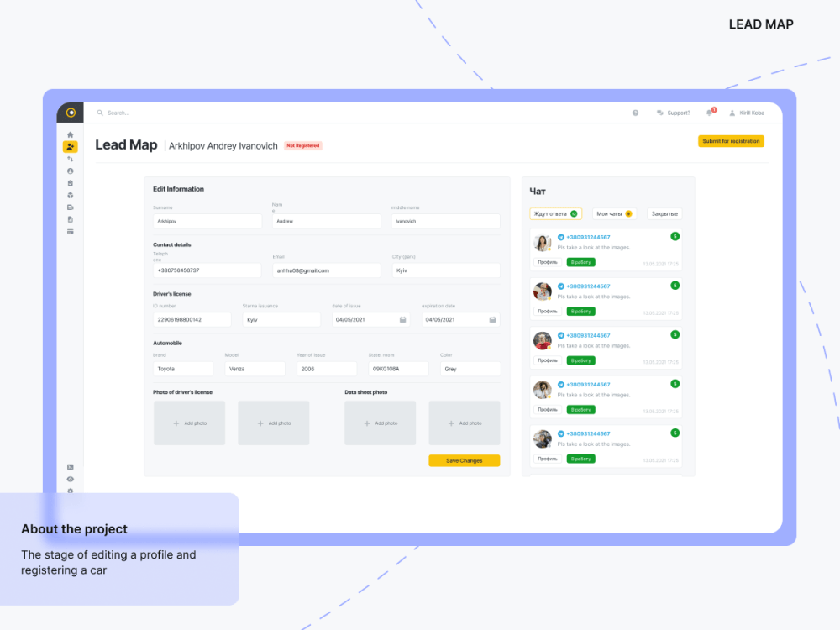Click Telegram icon in second chat card
Screen dimensions: 840x630
click(x=561, y=286)
